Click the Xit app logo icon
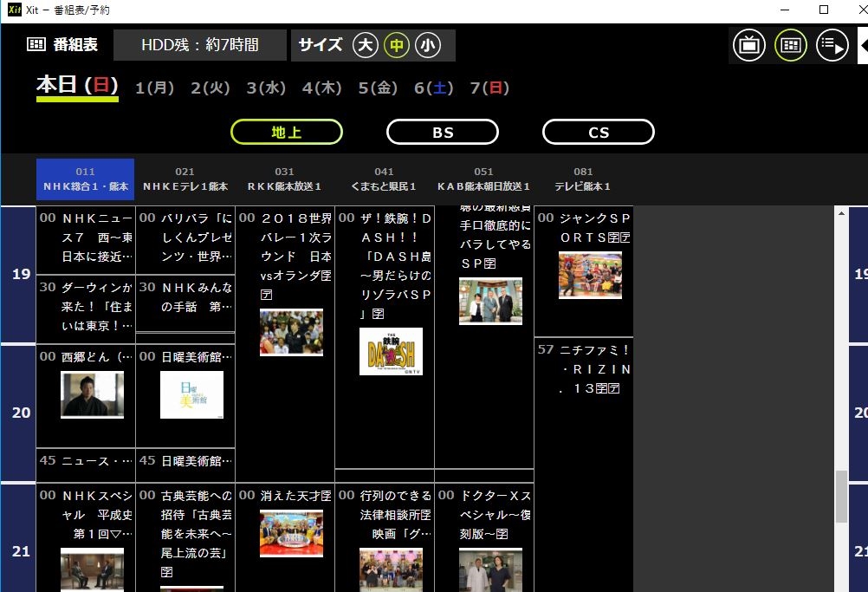 (x=15, y=10)
